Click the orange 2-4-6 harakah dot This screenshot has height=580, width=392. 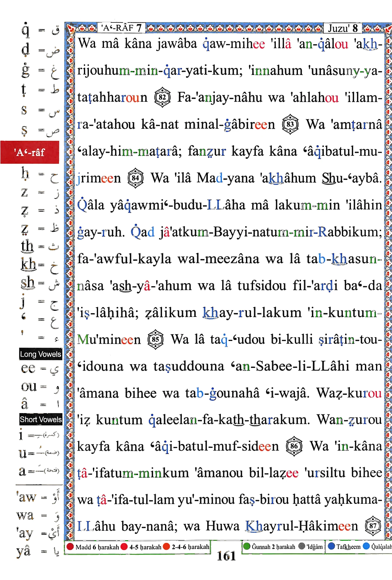166,547
